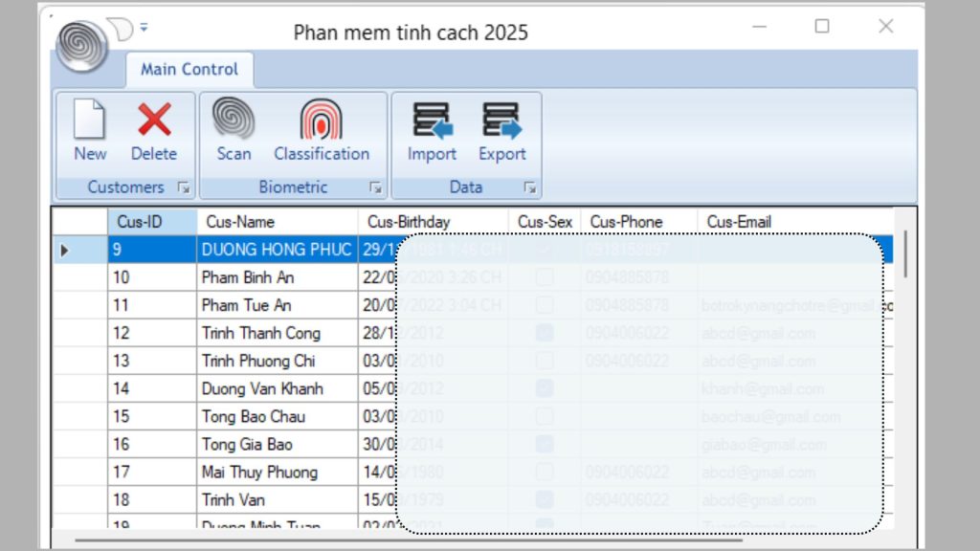
Task: Expand the Data group dialog launcher
Action: pyautogui.click(x=530, y=188)
